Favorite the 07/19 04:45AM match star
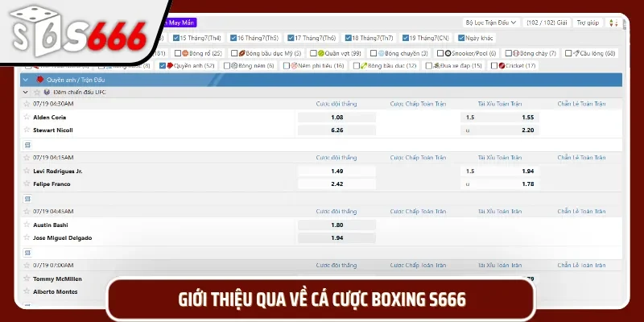Image resolution: width=644 pixels, height=322 pixels. pos(27,211)
